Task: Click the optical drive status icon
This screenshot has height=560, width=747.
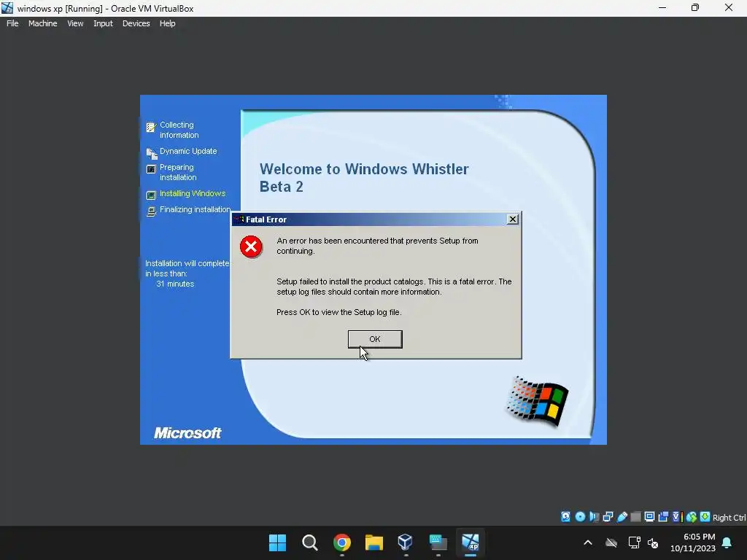Action: pyautogui.click(x=580, y=517)
